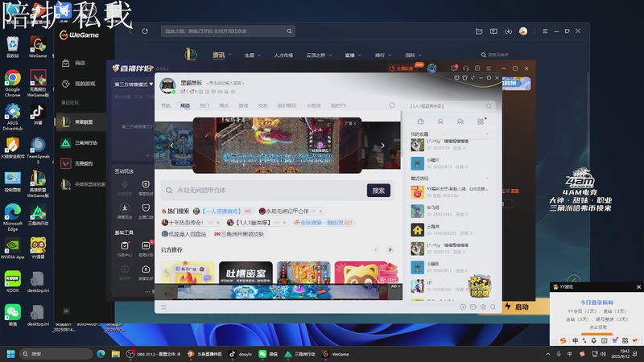Open the 吐槽密室 recommendation card
Viewport: 644px width, 362px height.
coord(246,273)
